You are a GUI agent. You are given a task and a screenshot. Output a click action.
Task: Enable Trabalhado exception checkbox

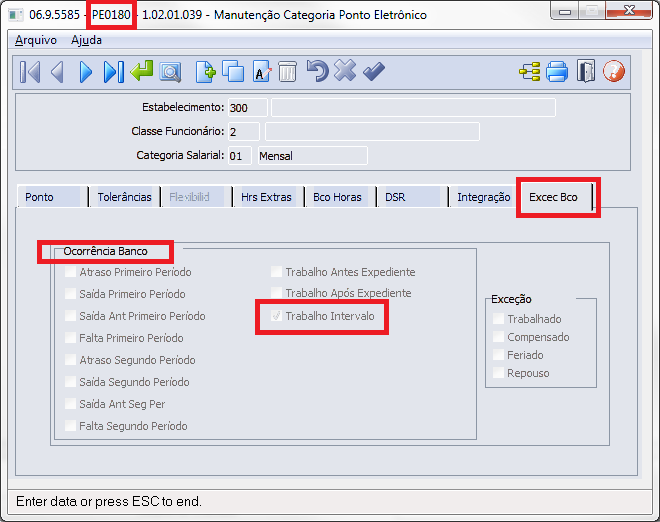(x=498, y=319)
